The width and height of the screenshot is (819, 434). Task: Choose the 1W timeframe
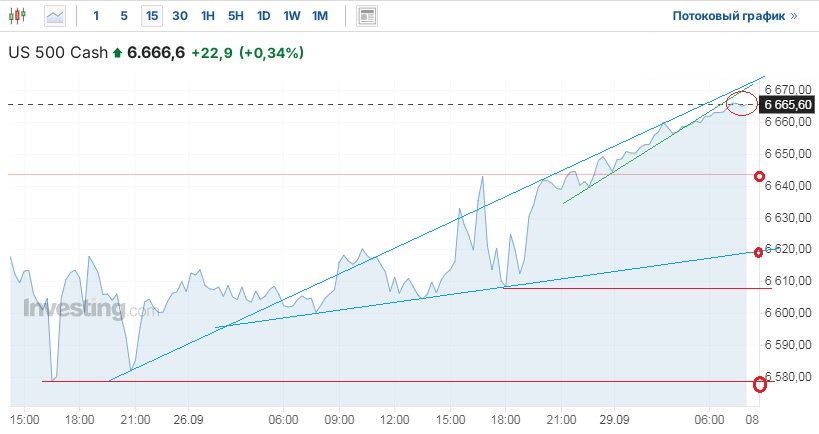[x=292, y=16]
